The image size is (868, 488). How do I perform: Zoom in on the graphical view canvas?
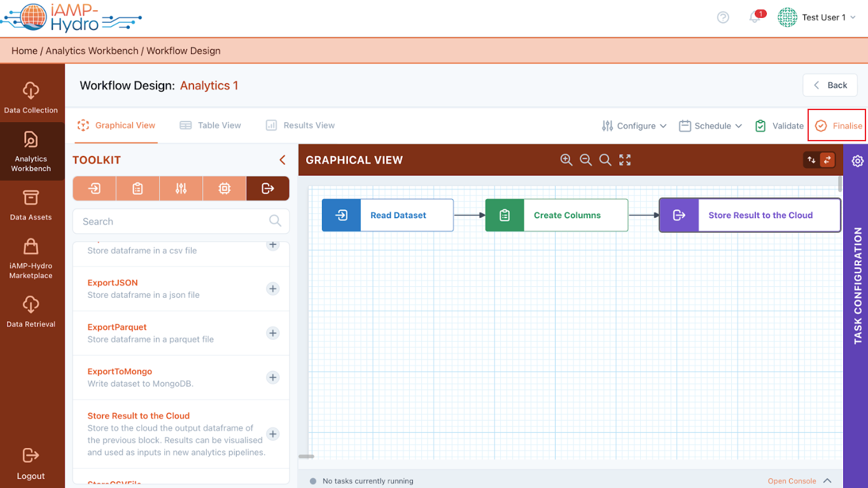click(566, 160)
